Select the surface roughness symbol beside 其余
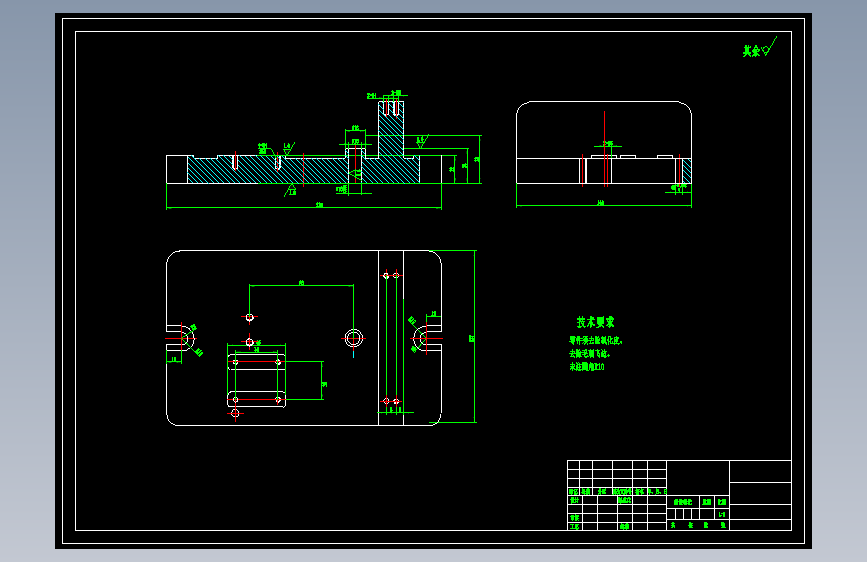This screenshot has height=562, width=867. 769,46
